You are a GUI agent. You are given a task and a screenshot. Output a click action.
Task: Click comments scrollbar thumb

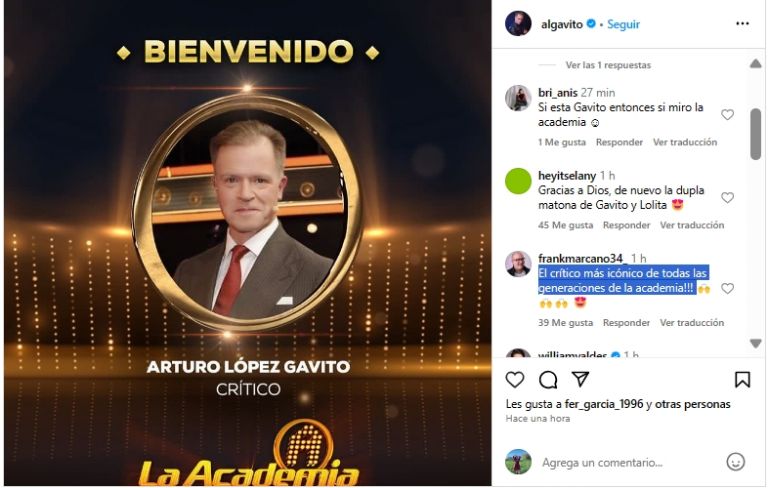coord(756,134)
